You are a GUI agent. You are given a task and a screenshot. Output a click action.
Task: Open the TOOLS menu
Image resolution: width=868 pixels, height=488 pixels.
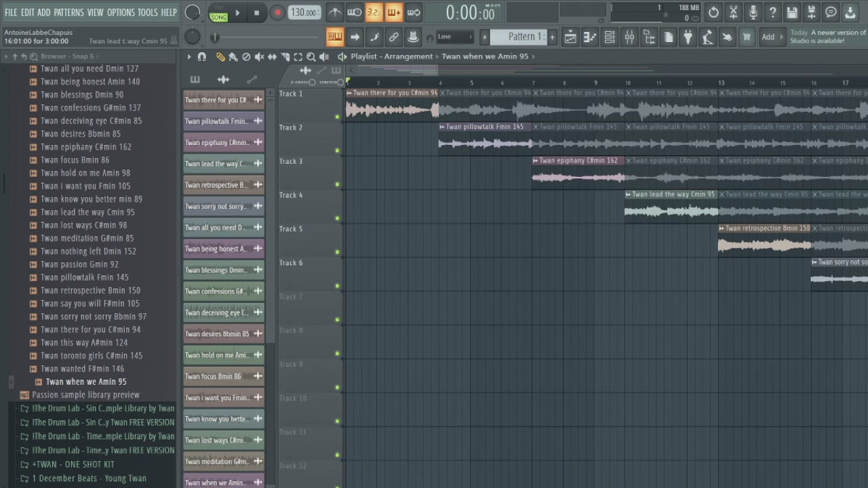click(147, 12)
